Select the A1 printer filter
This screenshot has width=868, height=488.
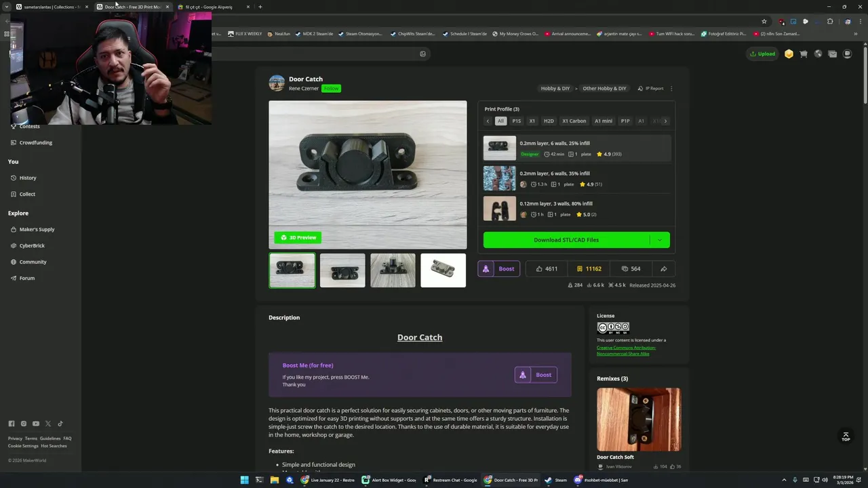(642, 121)
